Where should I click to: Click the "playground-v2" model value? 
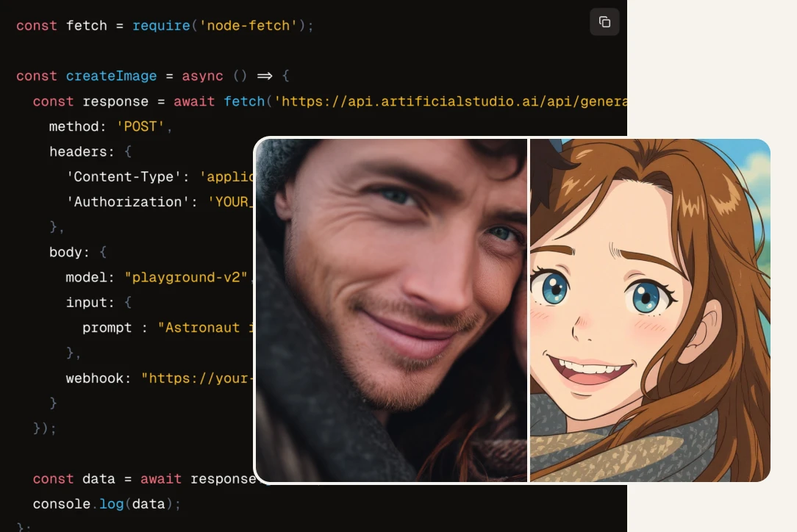(188, 278)
